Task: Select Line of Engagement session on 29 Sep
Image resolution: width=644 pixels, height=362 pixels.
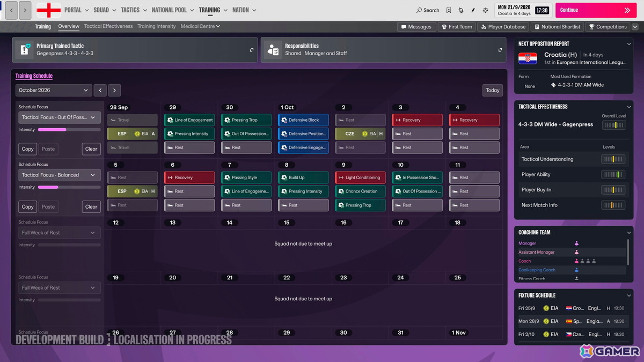Action: tap(189, 120)
